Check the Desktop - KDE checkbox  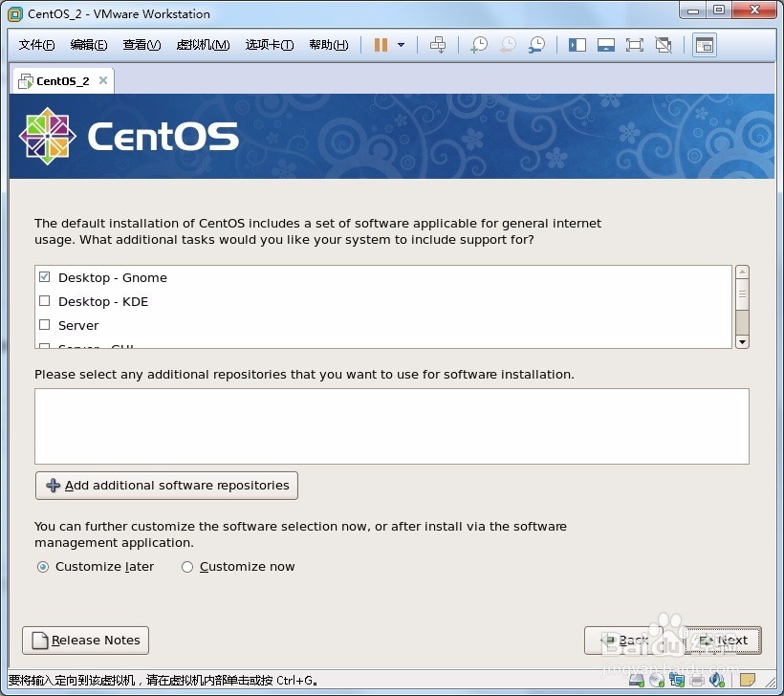coord(45,301)
